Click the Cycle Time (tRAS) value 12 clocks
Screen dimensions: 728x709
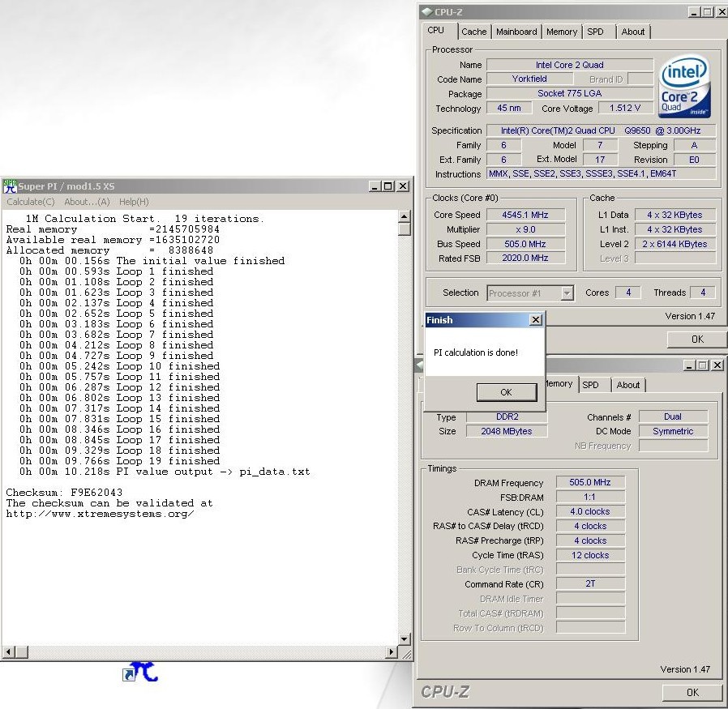(590, 555)
